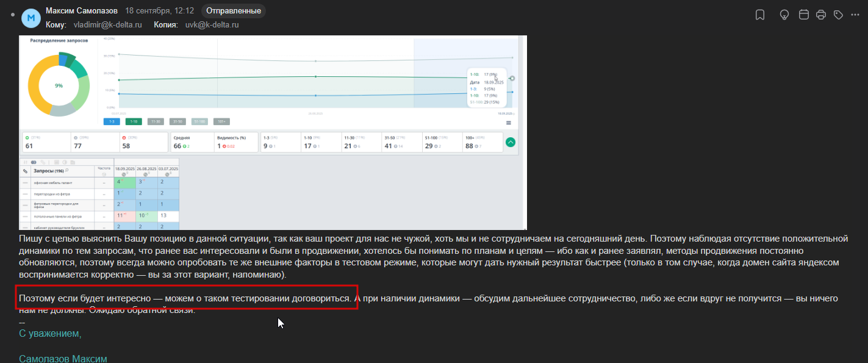Click the signature line С уважением,

[x=50, y=334]
